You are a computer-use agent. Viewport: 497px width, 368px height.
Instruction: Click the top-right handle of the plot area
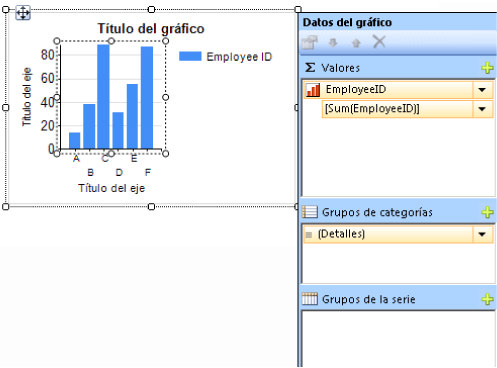(166, 41)
